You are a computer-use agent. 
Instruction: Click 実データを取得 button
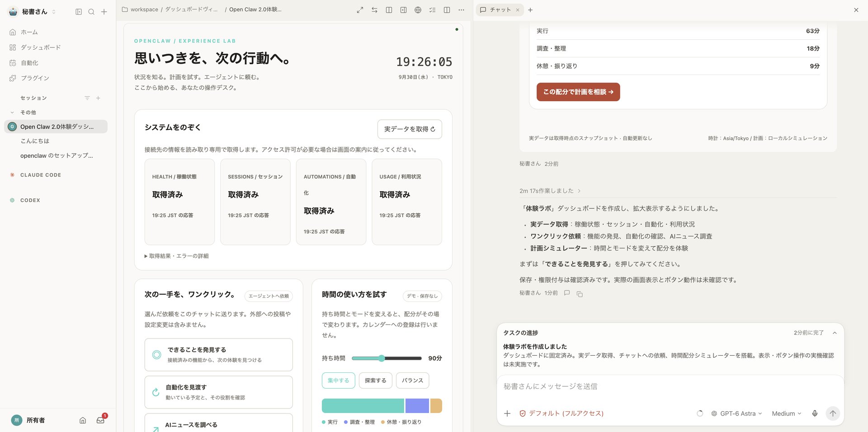click(410, 129)
